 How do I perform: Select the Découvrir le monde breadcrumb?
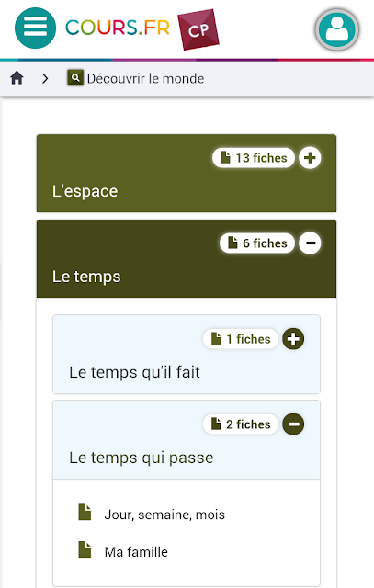click(145, 78)
